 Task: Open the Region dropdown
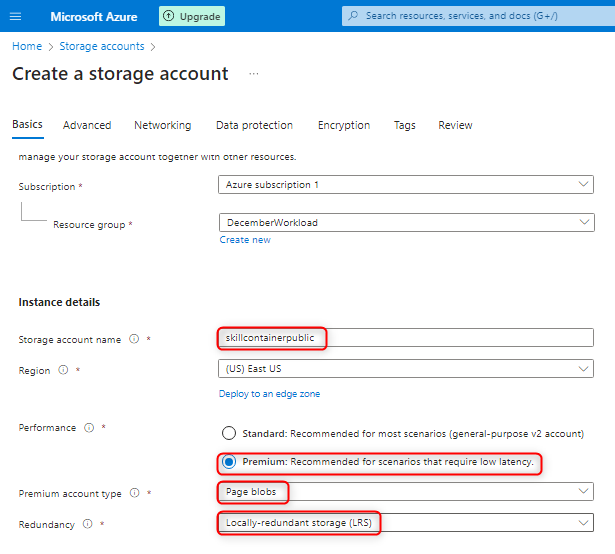coord(584,369)
